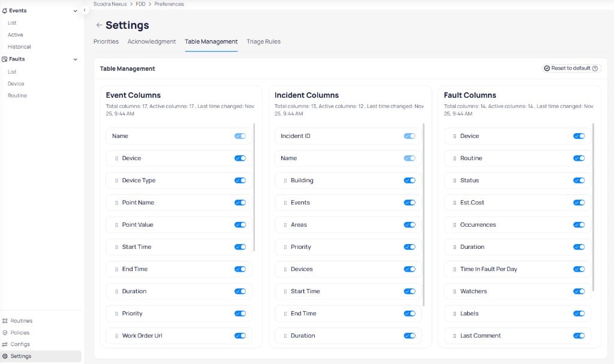Click drag handle for Point Name row
Image resolution: width=614 pixels, height=364 pixels.
pyautogui.click(x=116, y=203)
